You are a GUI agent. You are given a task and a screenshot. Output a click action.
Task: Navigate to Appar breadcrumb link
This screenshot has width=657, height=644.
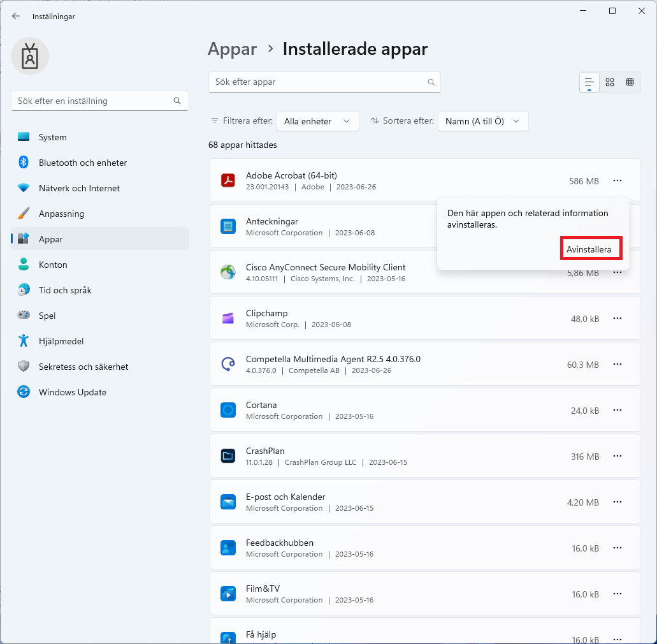[232, 50]
